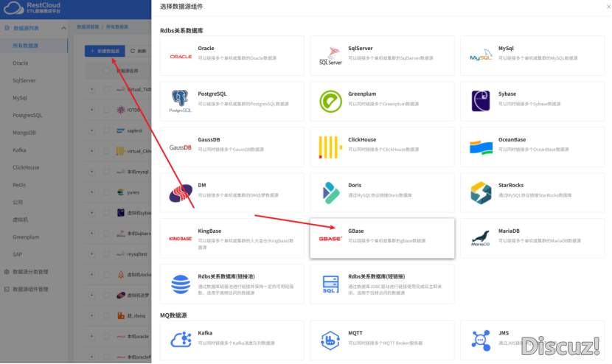Image resolution: width=612 pixels, height=364 pixels.
Task: Open Redis in the left sidebar
Action: pyautogui.click(x=19, y=185)
